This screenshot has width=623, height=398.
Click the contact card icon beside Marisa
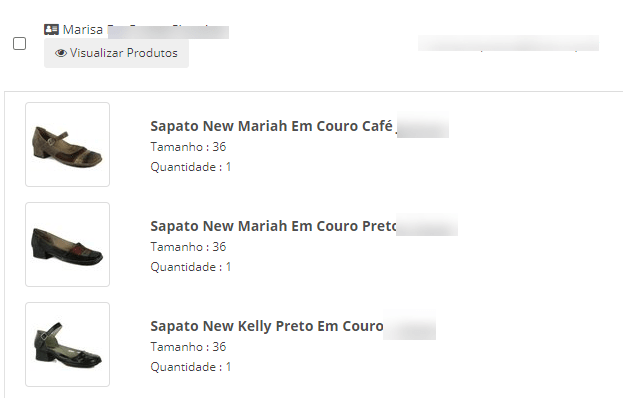click(x=51, y=29)
